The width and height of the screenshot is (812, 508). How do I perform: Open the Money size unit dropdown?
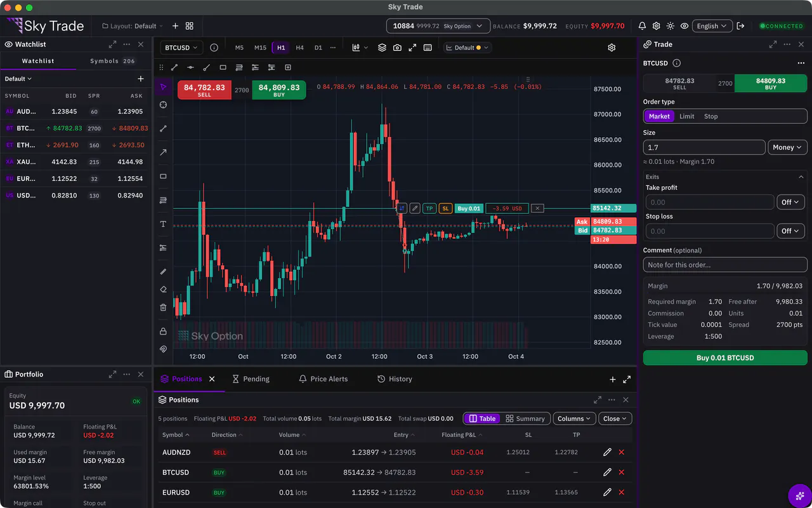(x=787, y=147)
